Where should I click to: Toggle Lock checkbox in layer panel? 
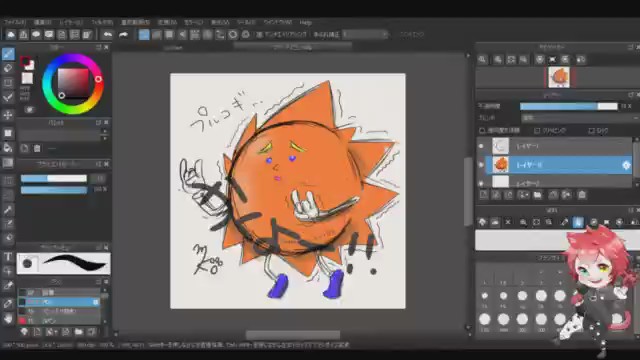[591, 131]
